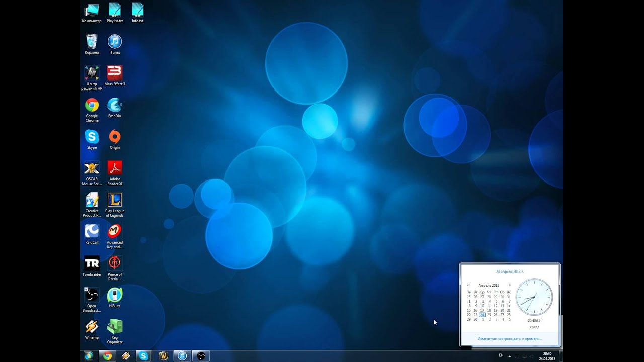Image resolution: width=644 pixels, height=362 pixels.
Task: Select day 24 in the calendar
Action: click(x=482, y=315)
